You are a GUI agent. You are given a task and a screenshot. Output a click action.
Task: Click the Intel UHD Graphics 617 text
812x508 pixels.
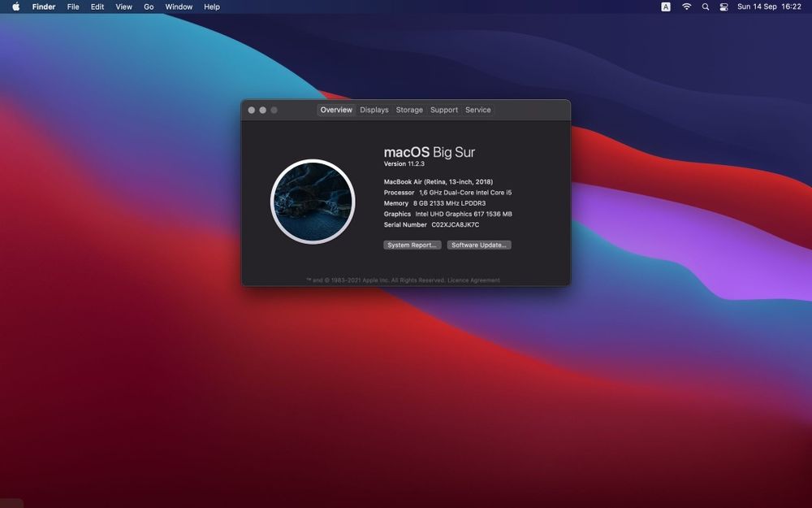click(450, 214)
